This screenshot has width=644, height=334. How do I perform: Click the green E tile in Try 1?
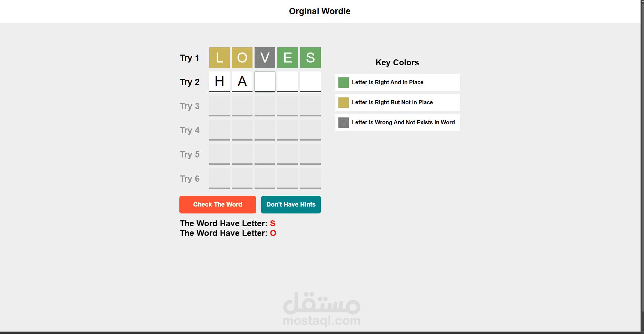[x=287, y=58]
